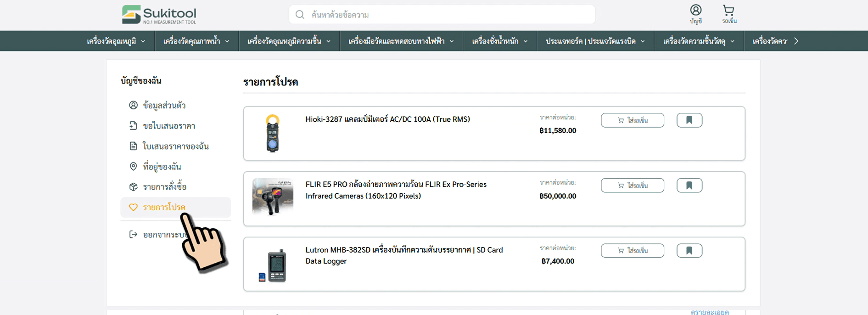This screenshot has width=868, height=315.
Task: Select รายการโปรด in account sidebar
Action: pyautogui.click(x=175, y=207)
